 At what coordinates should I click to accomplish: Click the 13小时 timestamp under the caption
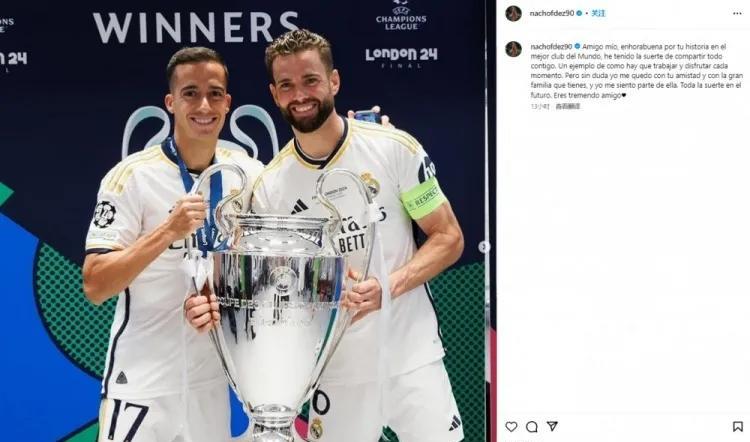click(x=540, y=106)
